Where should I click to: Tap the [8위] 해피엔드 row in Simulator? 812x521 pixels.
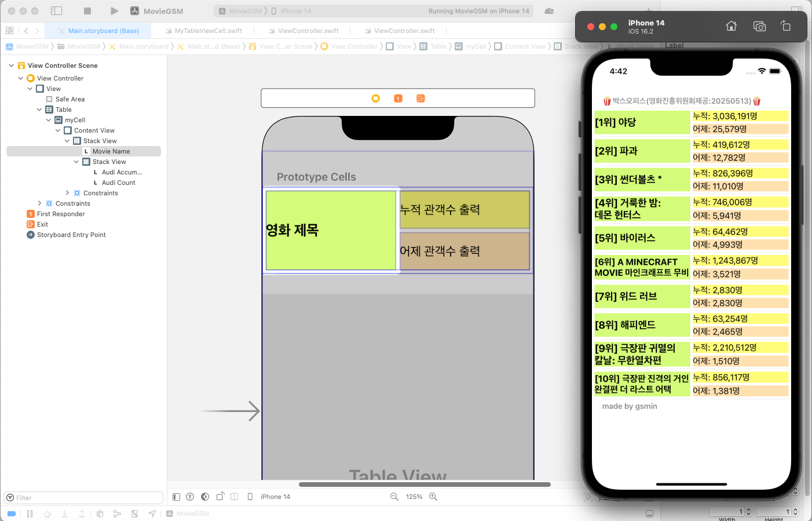[x=692, y=325]
